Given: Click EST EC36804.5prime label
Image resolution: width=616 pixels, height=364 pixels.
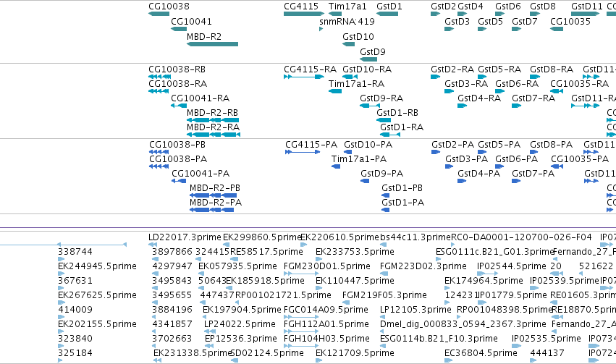Looking at the screenshot, I should (481, 353).
